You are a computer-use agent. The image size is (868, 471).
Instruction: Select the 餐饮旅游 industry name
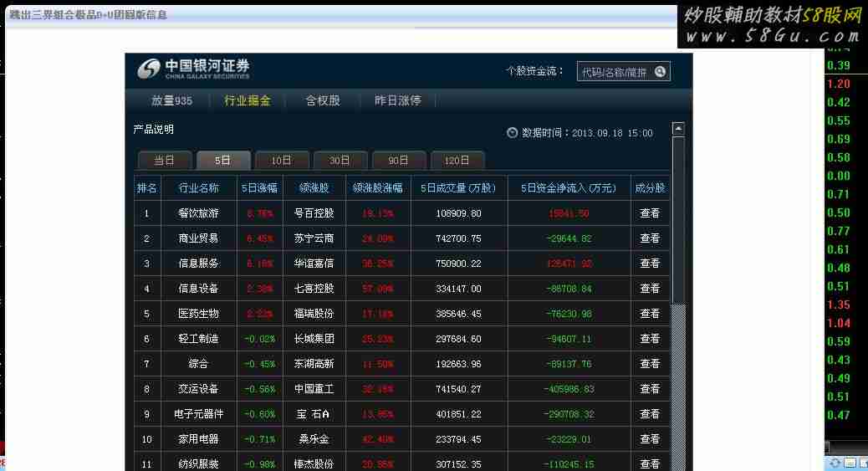pos(199,213)
